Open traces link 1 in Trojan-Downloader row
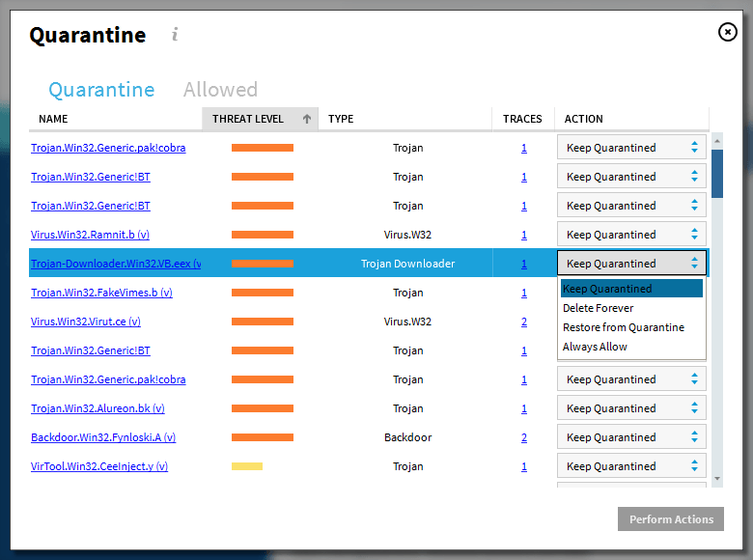The width and height of the screenshot is (753, 560). 524,264
